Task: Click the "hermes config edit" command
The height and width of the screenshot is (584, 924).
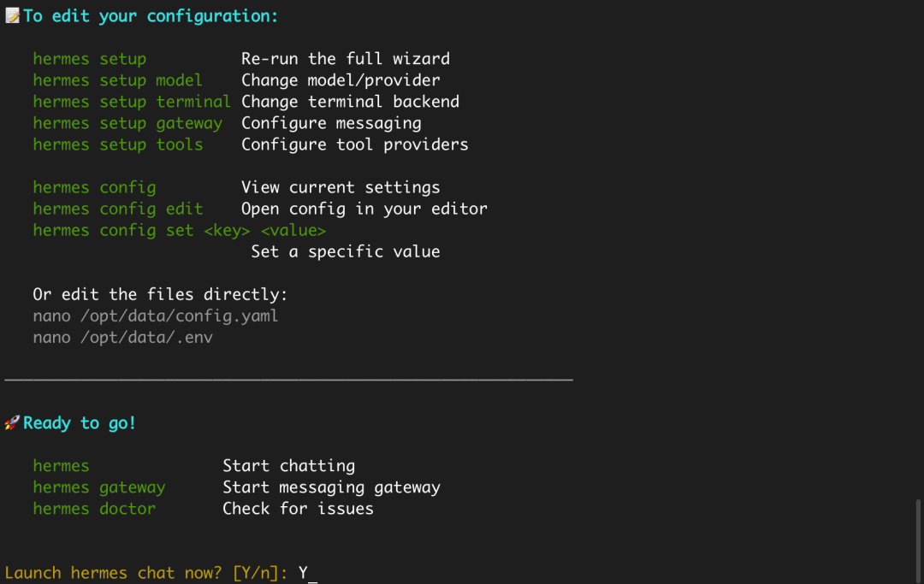Action: (x=117, y=209)
